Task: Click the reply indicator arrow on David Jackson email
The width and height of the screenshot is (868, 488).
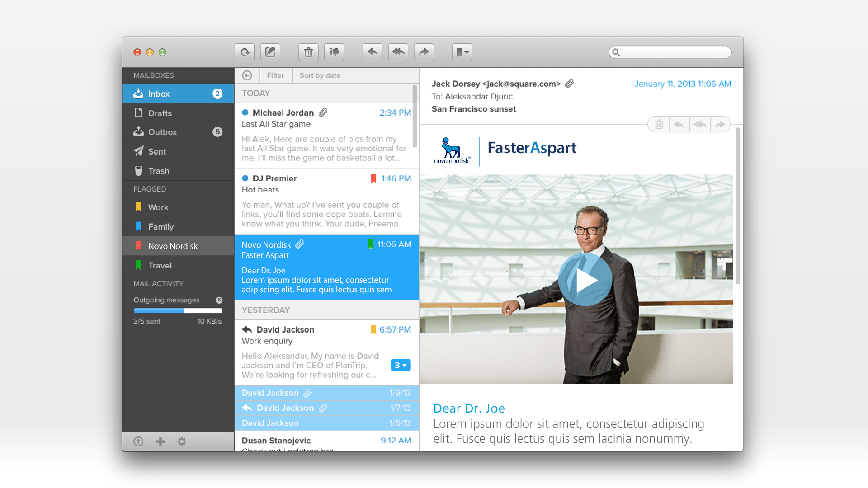Action: pos(247,329)
